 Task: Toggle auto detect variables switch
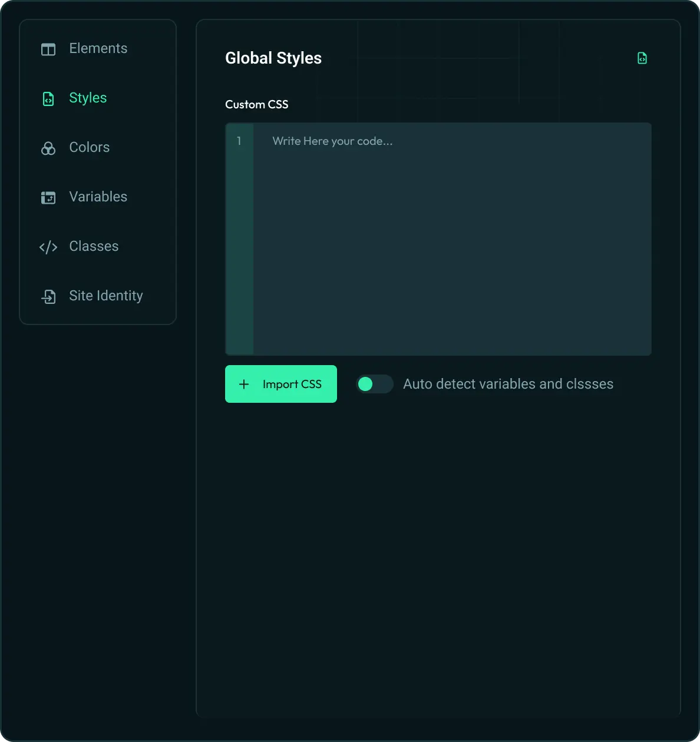tap(374, 384)
